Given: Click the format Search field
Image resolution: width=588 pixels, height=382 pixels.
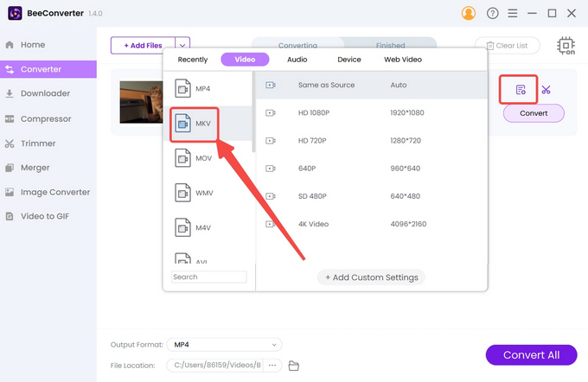Looking at the screenshot, I should coord(209,277).
